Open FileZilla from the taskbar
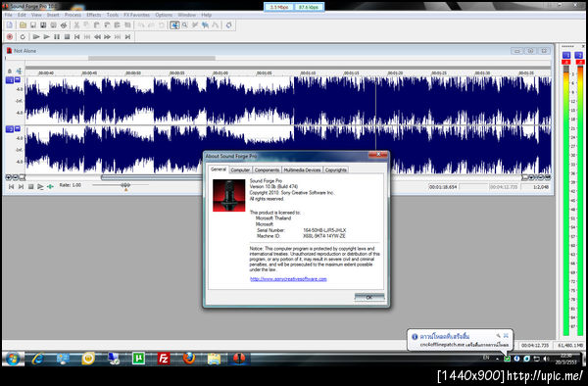588x386 pixels. coord(164,359)
